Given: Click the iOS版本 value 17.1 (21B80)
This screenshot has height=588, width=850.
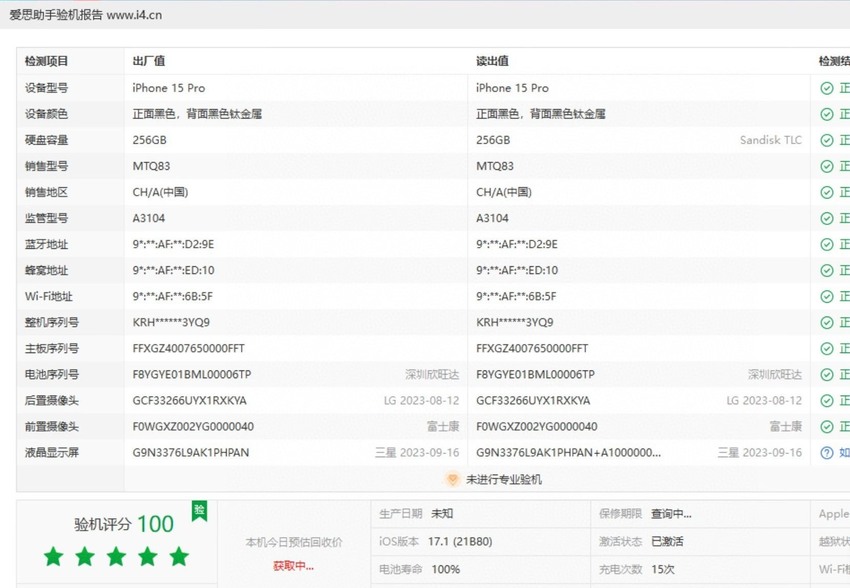Looking at the screenshot, I should 460,541.
